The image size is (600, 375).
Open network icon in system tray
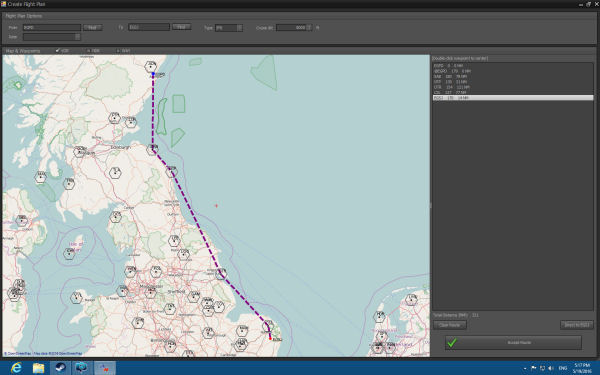542,368
